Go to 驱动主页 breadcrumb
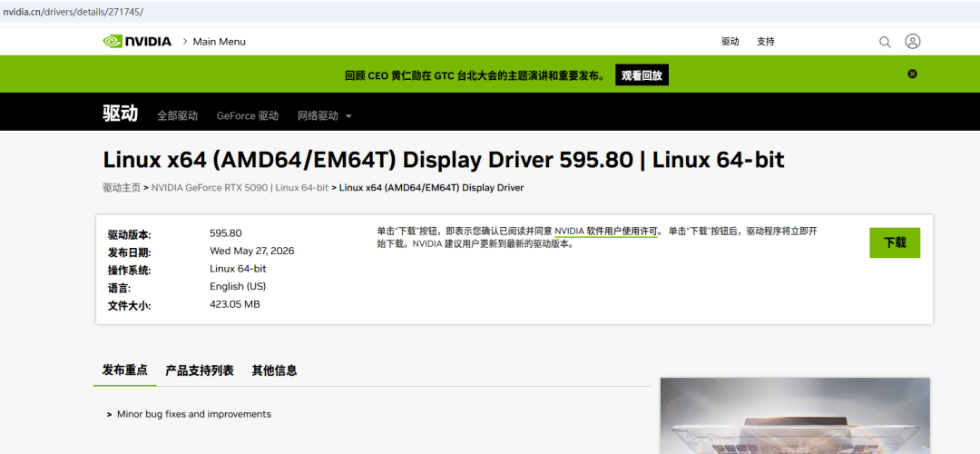 [x=122, y=188]
